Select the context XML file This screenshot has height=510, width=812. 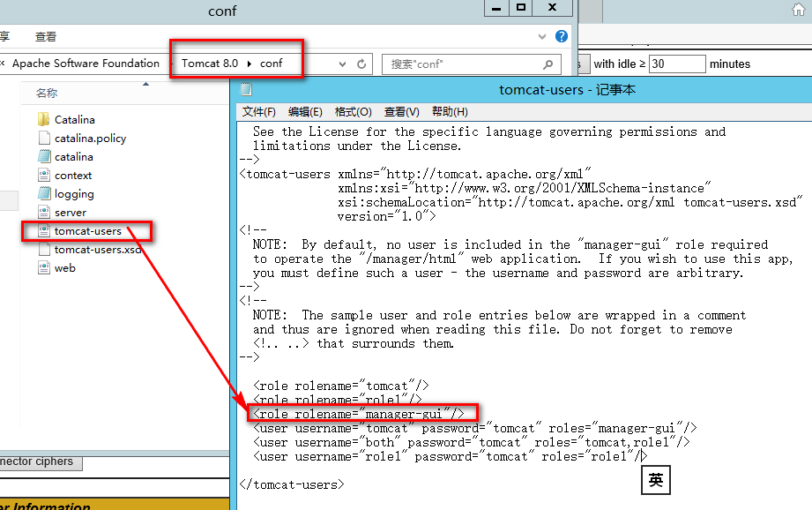[72, 175]
